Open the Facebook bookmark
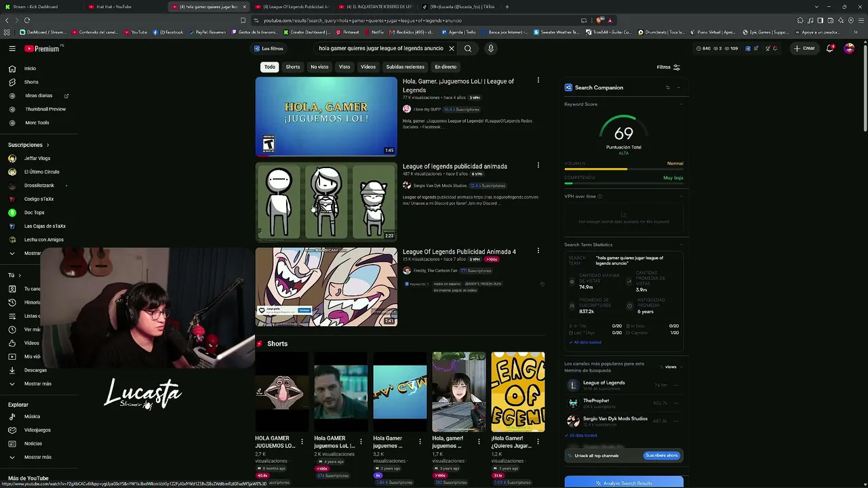This screenshot has width=868, height=488. (169, 32)
